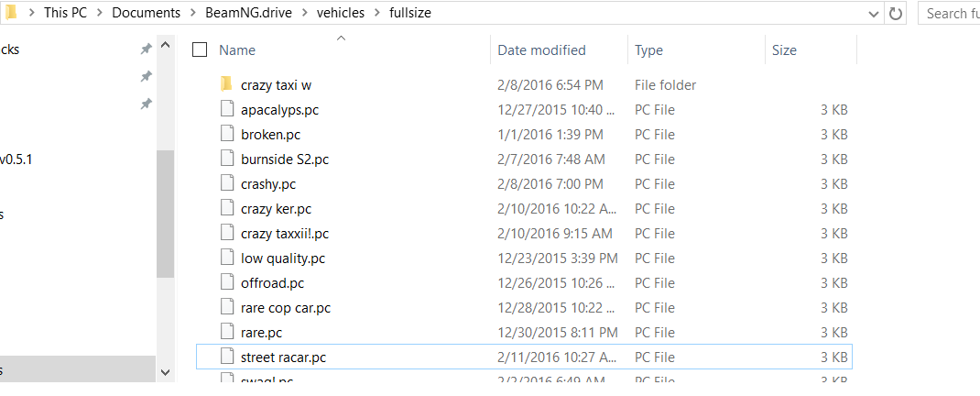This screenshot has height=396, width=980.
Task: Go to Documents in the path
Action: (x=147, y=13)
